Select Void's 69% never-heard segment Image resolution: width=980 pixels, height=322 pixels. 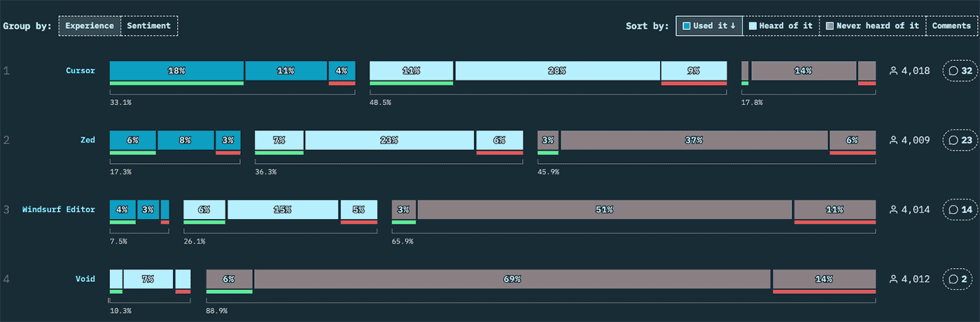coord(512,279)
